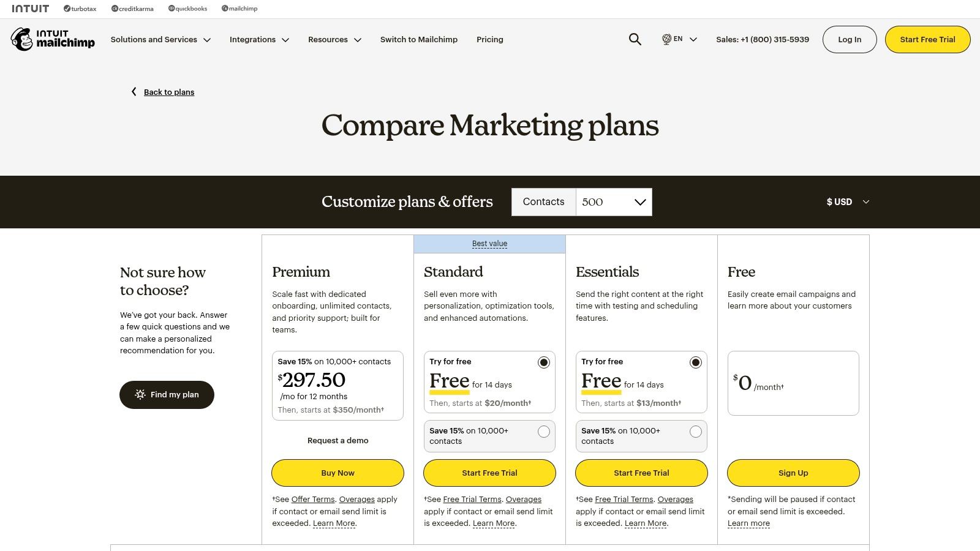This screenshot has height=551, width=980.
Task: Click the globe language icon
Action: click(666, 39)
